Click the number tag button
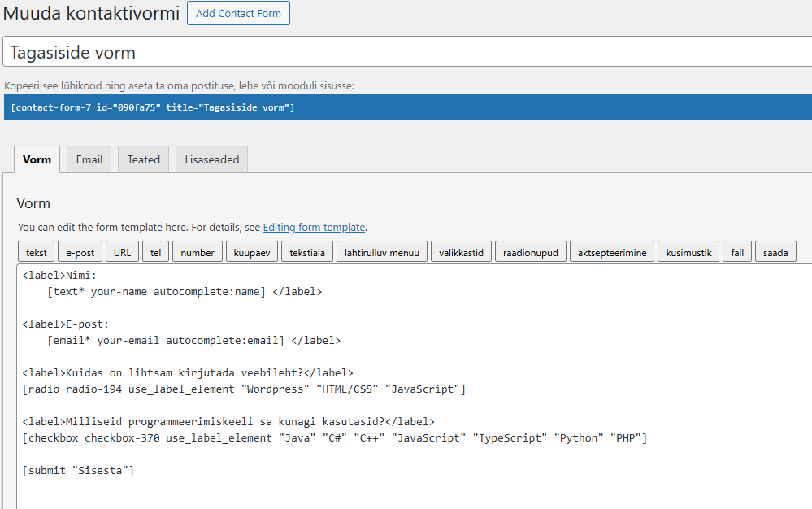The image size is (812, 509). [198, 253]
